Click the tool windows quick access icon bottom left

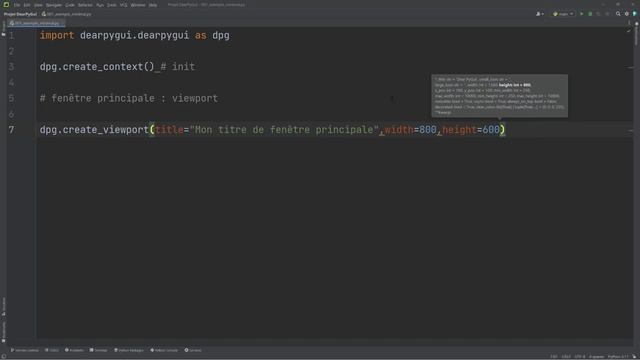[x=3, y=356]
